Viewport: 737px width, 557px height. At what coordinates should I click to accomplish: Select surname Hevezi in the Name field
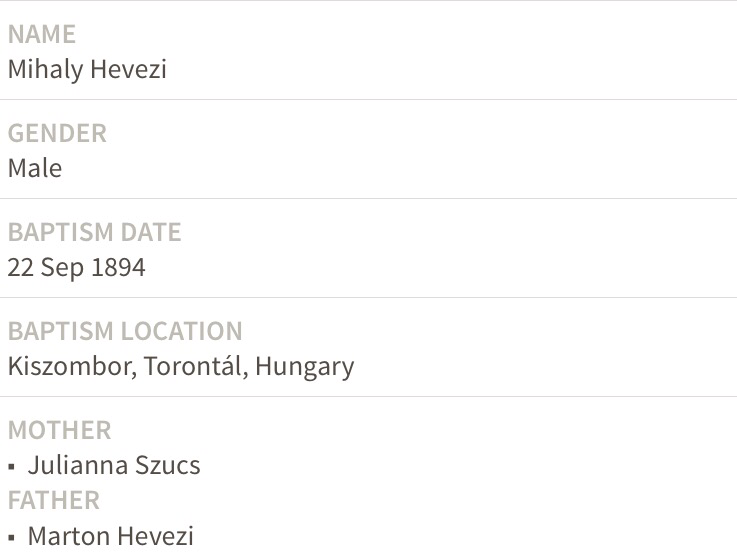click(128, 70)
